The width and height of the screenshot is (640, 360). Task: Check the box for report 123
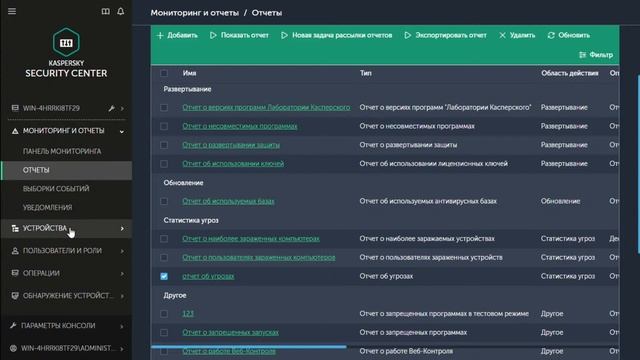click(164, 314)
